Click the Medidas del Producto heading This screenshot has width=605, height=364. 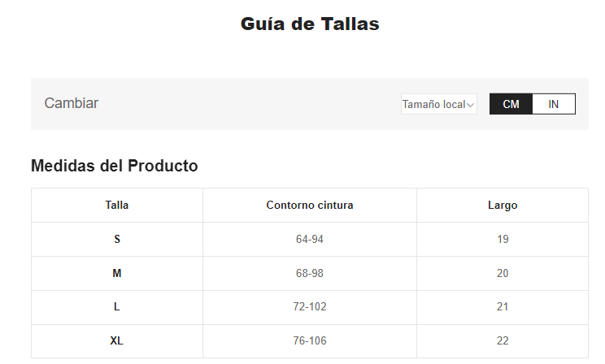tap(115, 166)
